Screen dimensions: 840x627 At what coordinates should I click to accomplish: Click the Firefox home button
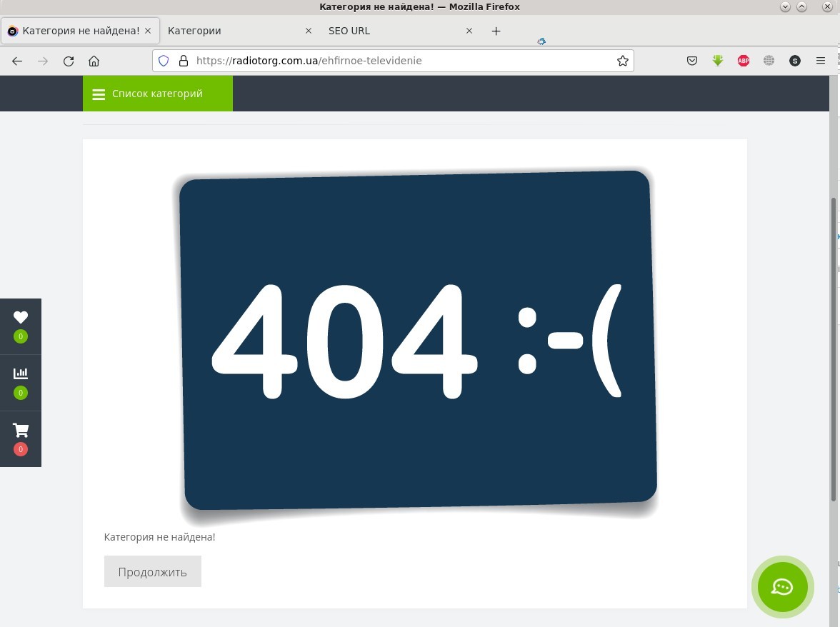pos(94,61)
